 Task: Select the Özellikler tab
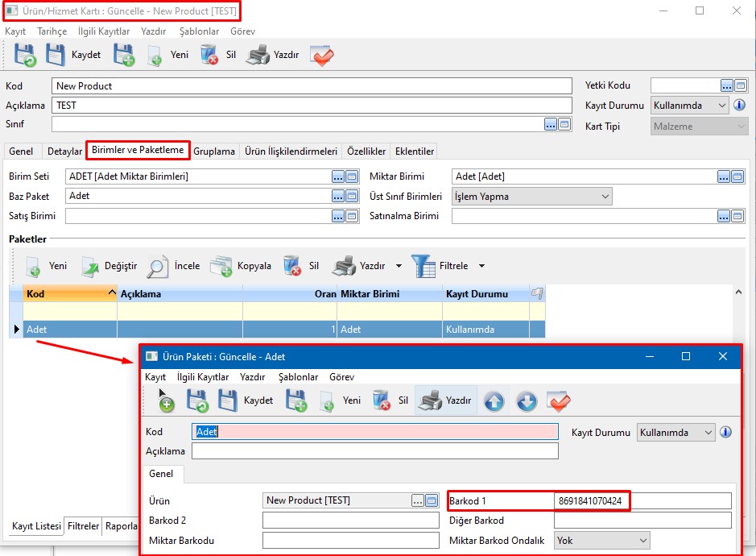click(367, 151)
